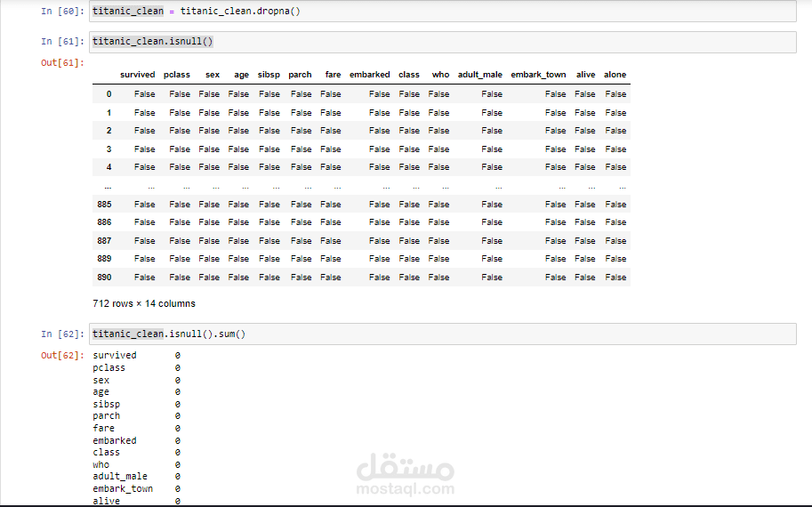Click the 'alone' column header
The image size is (812, 507).
[x=615, y=75]
